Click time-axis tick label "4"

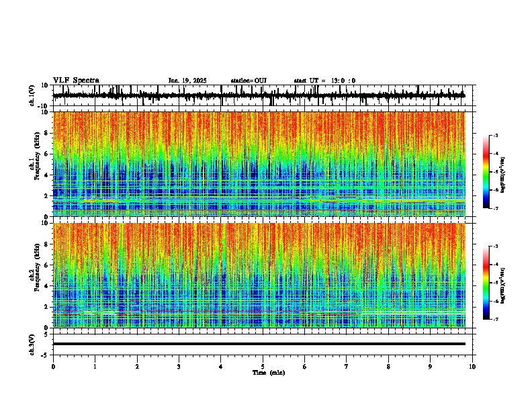(221, 367)
